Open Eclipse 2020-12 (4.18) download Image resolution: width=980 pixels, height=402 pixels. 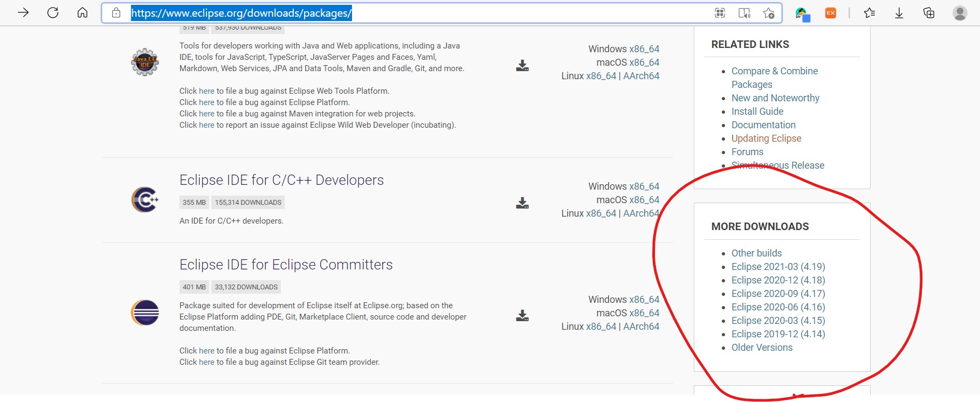coord(778,280)
